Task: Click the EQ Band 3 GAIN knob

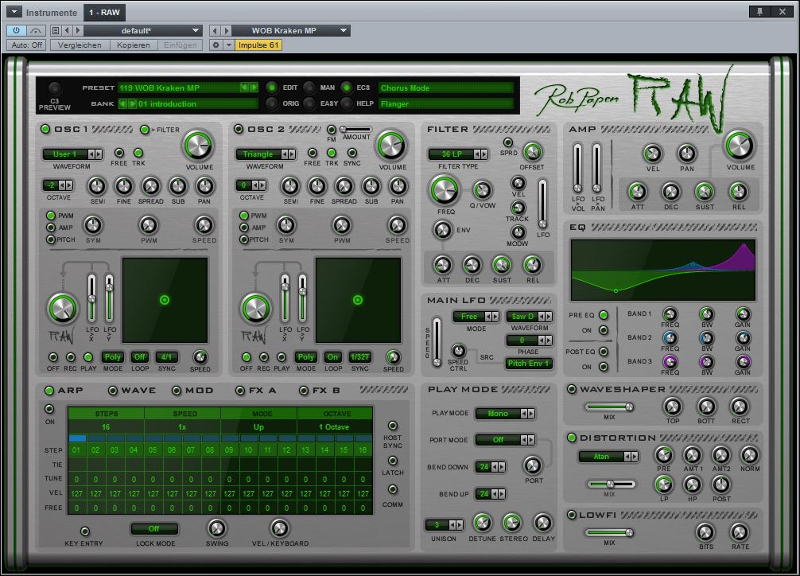Action: coord(742,362)
